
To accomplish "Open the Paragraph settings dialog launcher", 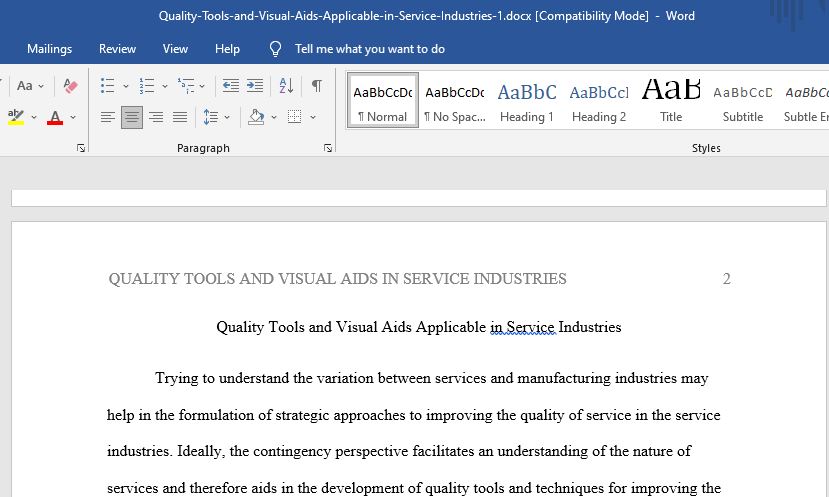I will click(x=328, y=148).
